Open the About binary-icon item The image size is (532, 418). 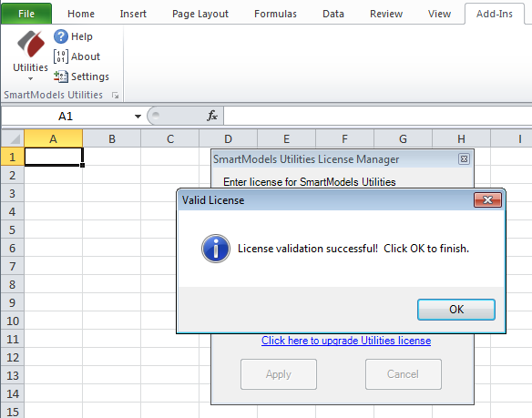(77, 56)
